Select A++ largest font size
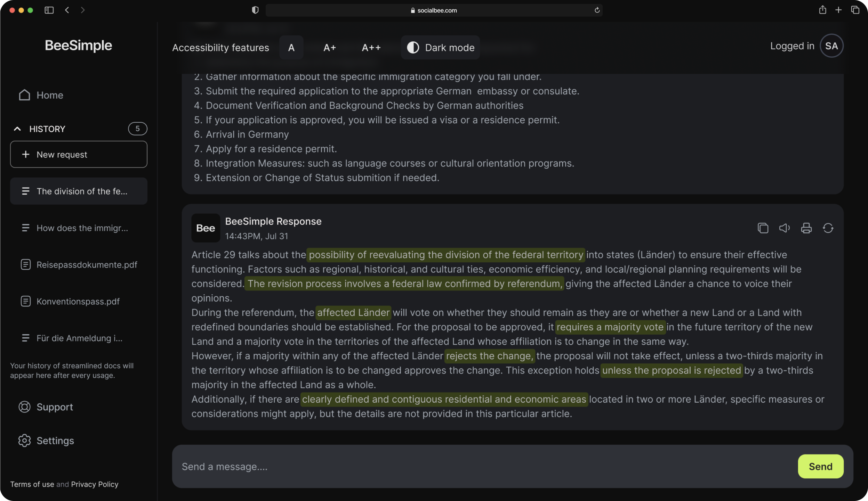Image resolution: width=868 pixels, height=501 pixels. [371, 48]
